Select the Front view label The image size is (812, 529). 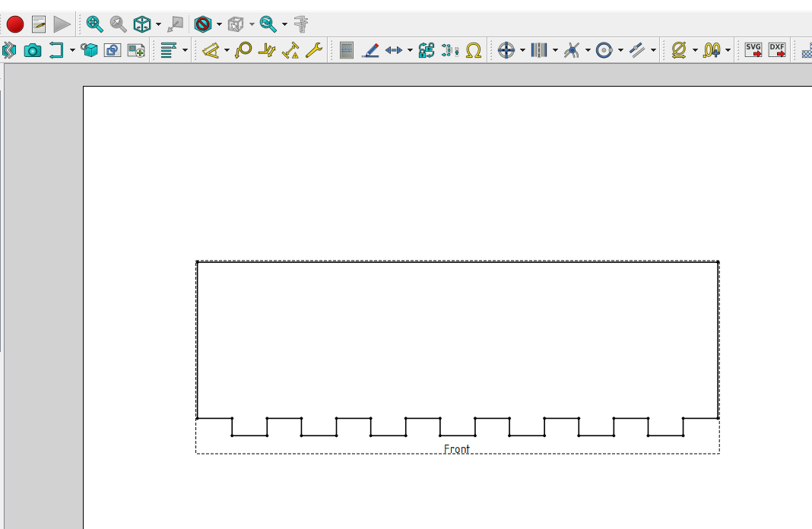(x=456, y=449)
